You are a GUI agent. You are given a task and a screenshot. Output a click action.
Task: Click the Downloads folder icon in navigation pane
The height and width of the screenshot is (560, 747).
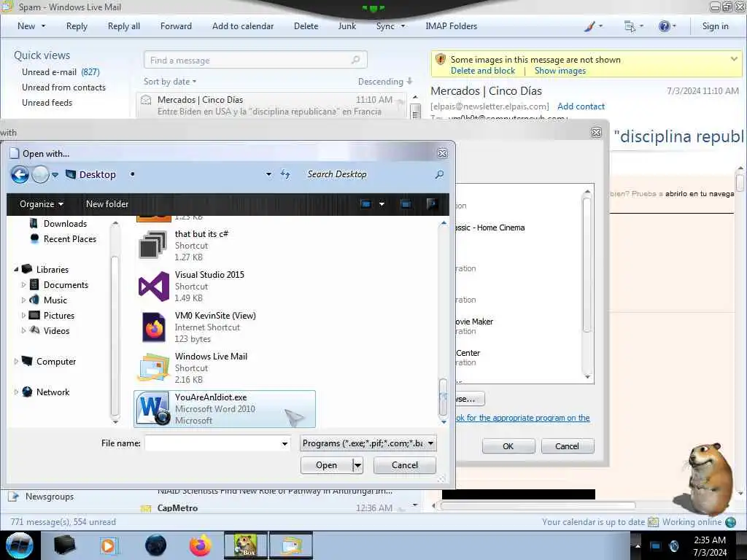click(34, 223)
